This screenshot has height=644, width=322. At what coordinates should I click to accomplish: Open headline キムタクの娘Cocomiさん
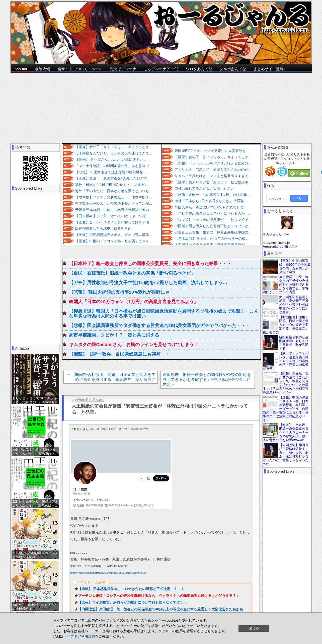[133, 344]
